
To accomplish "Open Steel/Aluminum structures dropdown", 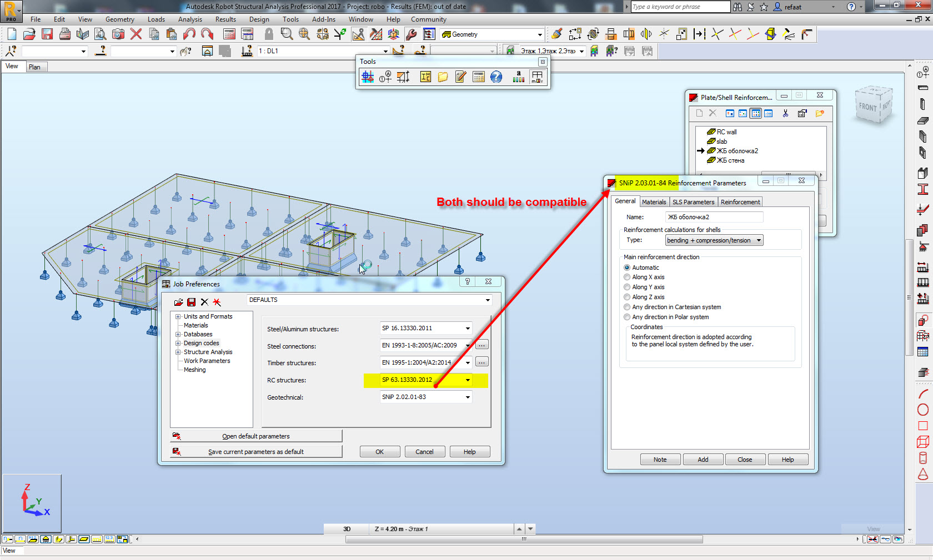I will 468,329.
